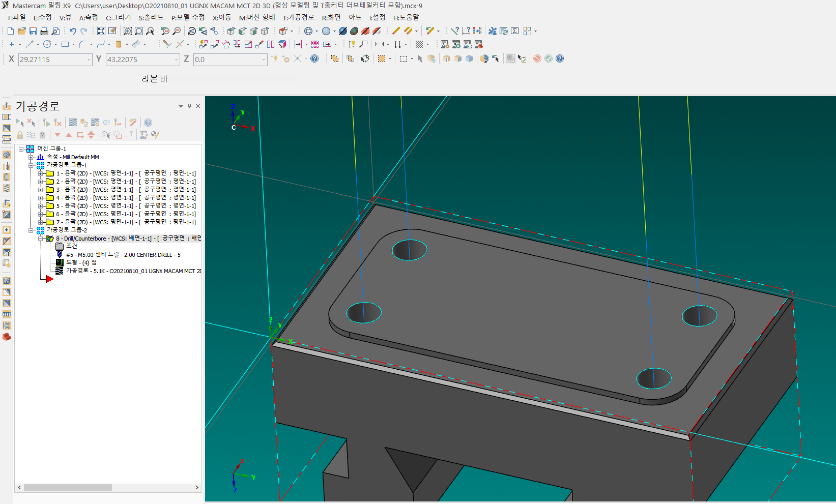Click the shaded sphere display icon
This screenshot has width=836, height=504.
point(326,31)
